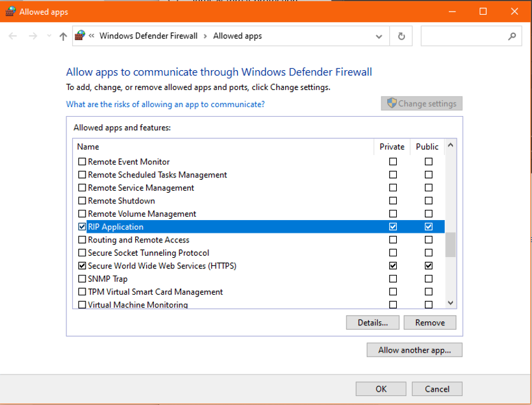Viewport: 532px width, 405px height.
Task: Check Private for Remote Shutdown
Action: pos(393,200)
